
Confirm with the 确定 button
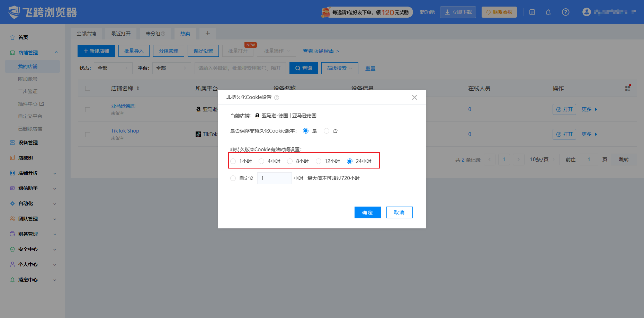(x=368, y=212)
